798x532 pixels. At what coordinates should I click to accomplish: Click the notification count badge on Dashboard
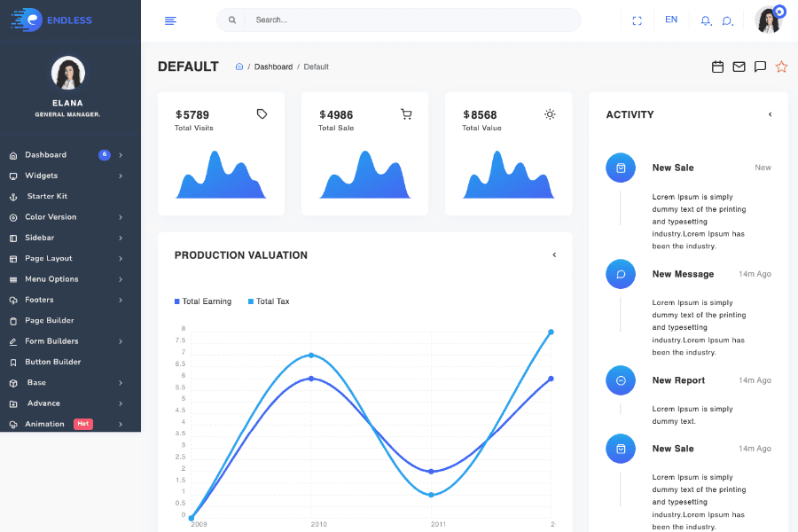[104, 154]
